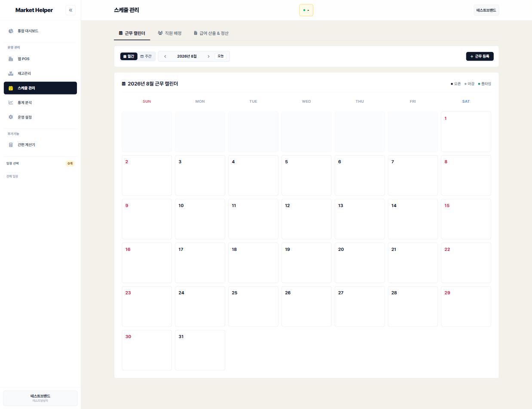Switch calendar to 월간 view
Viewport: 532px width, 409px height.
(x=128, y=56)
